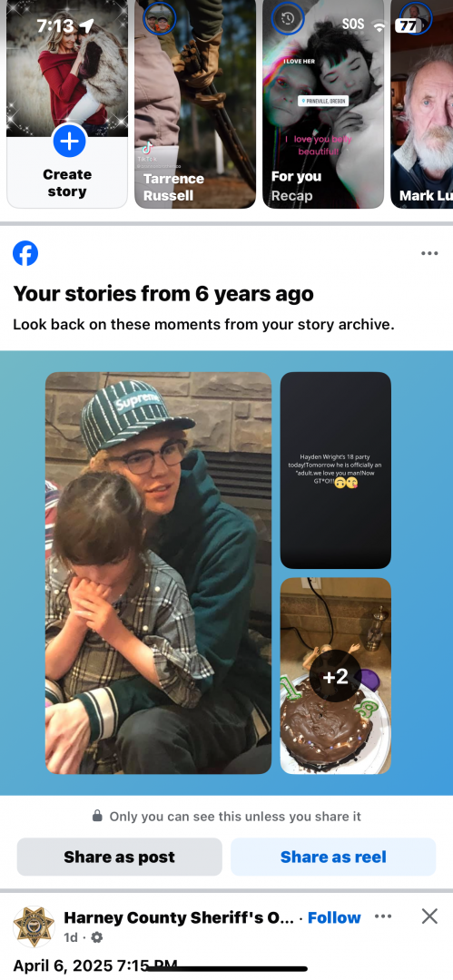This screenshot has height=980, width=453.
Task: Open Hayden Wright's 18 party text story
Action: tap(335, 470)
